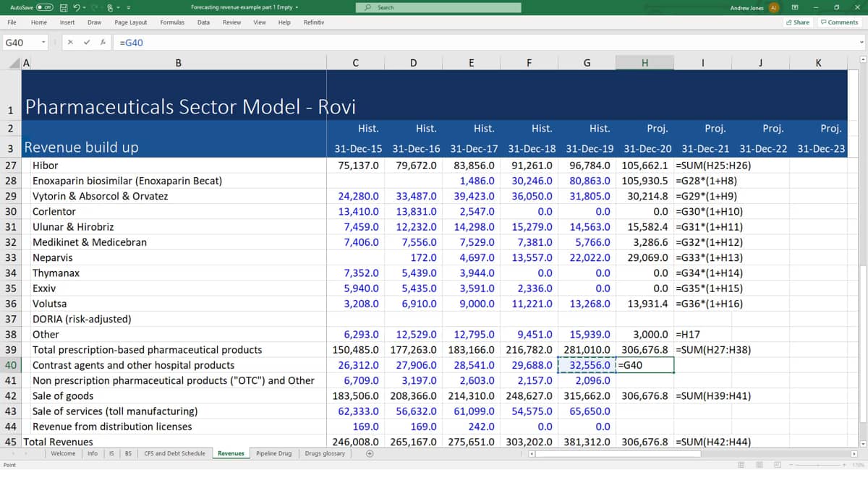Image resolution: width=868 pixels, height=488 pixels.
Task: Switch to the Welcome sheet tab
Action: (63, 453)
